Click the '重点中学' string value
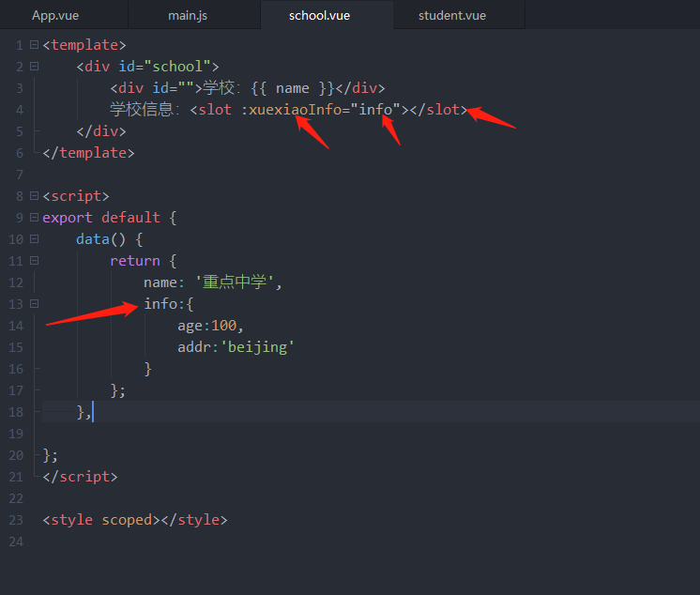The width and height of the screenshot is (700, 595). click(235, 282)
